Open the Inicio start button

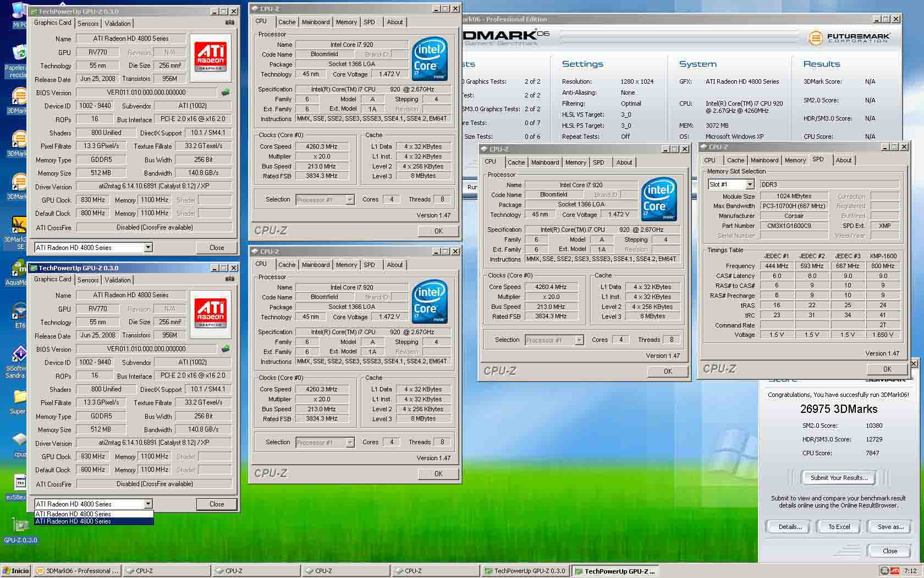click(x=16, y=571)
